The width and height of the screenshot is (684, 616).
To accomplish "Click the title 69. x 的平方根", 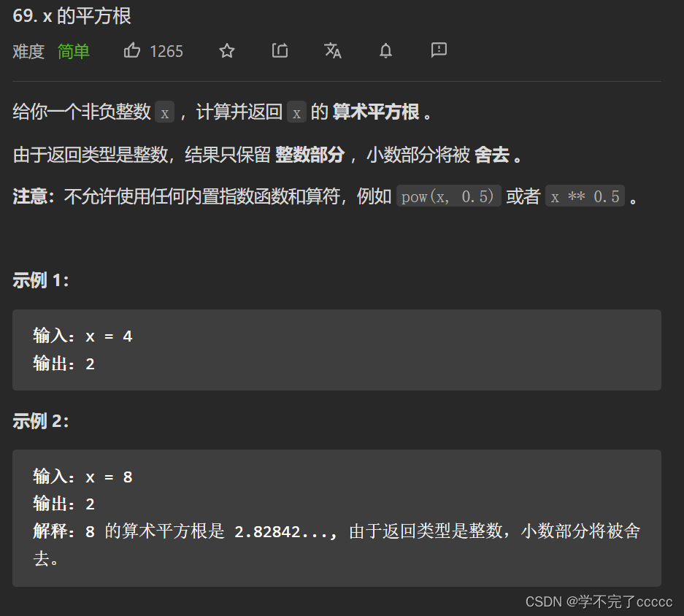I will point(72,16).
